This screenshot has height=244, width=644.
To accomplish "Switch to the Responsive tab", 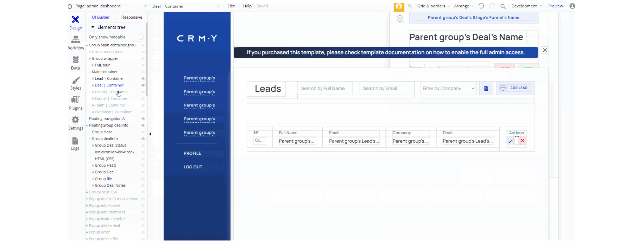I will click(132, 17).
